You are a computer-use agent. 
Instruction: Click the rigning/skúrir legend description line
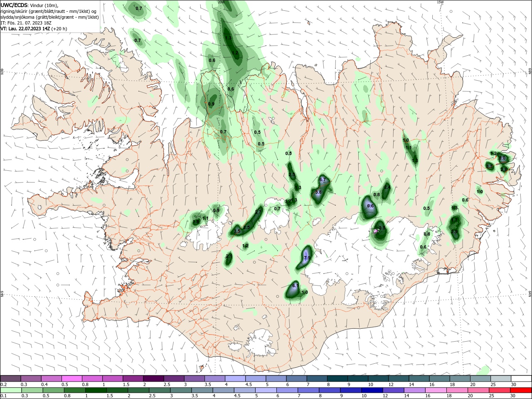pos(49,11)
